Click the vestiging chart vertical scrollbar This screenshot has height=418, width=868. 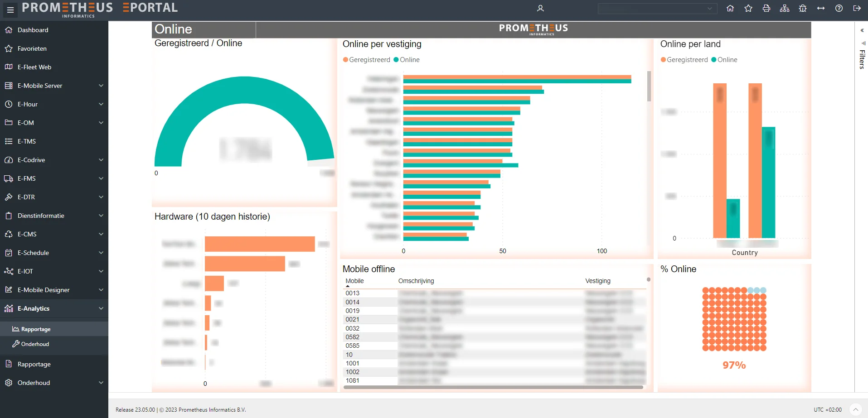point(649,86)
